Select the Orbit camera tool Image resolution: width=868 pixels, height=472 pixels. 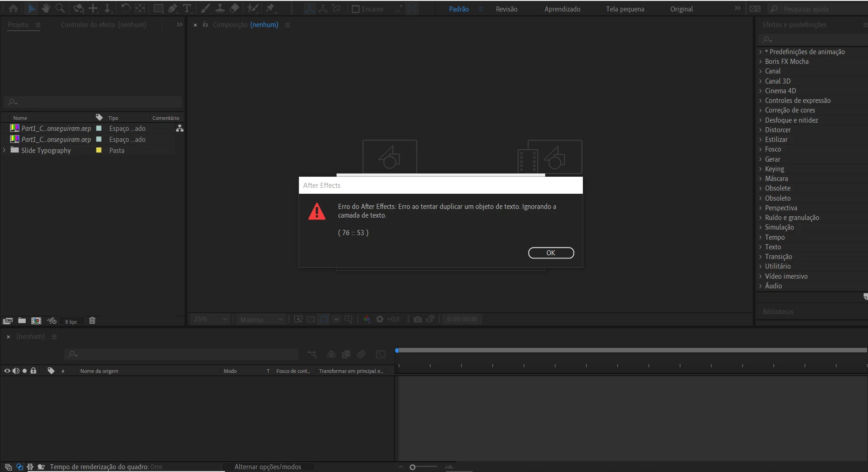pos(79,8)
